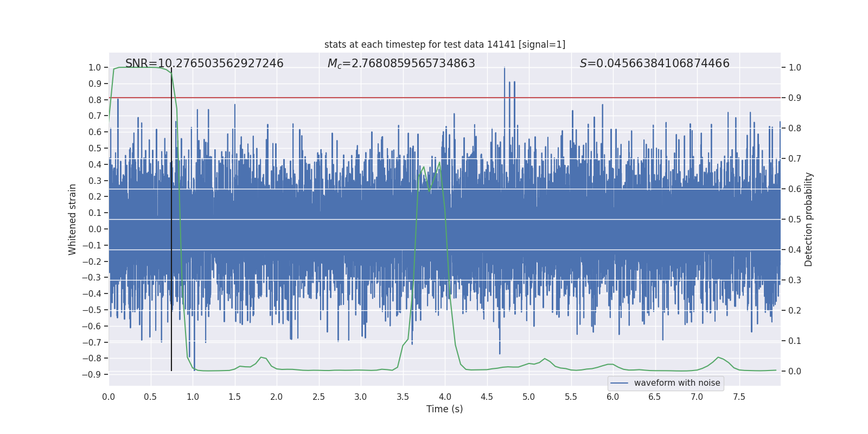The height and width of the screenshot is (434, 868).
Task: Pick Whitened strain tick label -0.3
Action: tap(92, 277)
